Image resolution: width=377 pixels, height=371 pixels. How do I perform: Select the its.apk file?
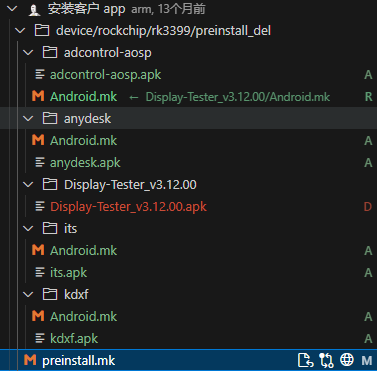coord(68,273)
